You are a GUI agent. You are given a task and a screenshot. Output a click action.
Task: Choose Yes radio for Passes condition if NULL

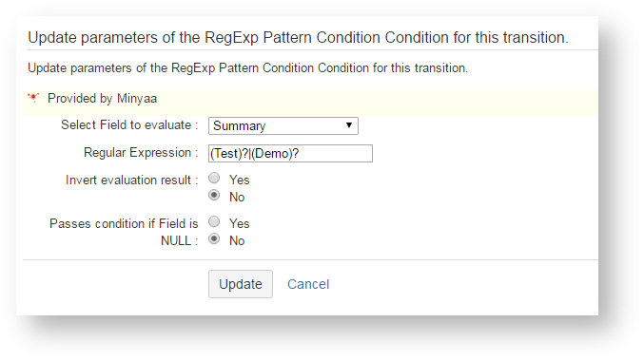tap(214, 222)
